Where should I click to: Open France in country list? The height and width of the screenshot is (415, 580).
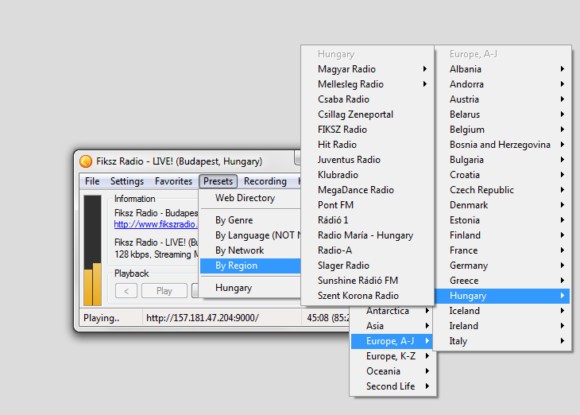tap(503, 250)
